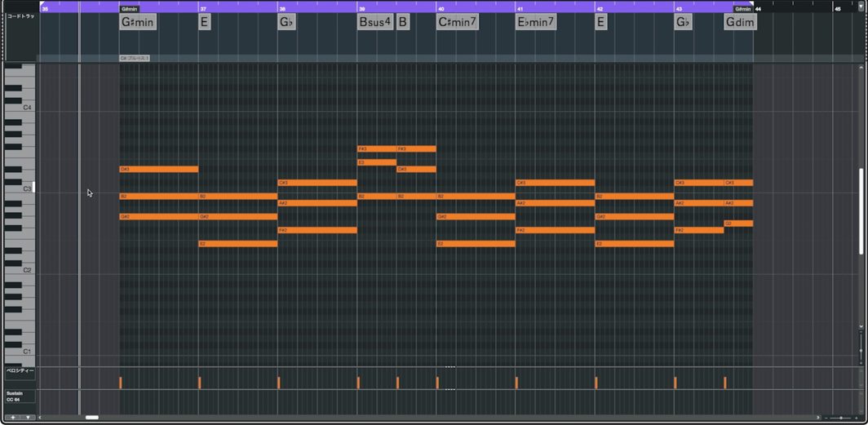Image resolution: width=868 pixels, height=425 pixels.
Task: Open controller lane setup arrow menu
Action: 28,418
